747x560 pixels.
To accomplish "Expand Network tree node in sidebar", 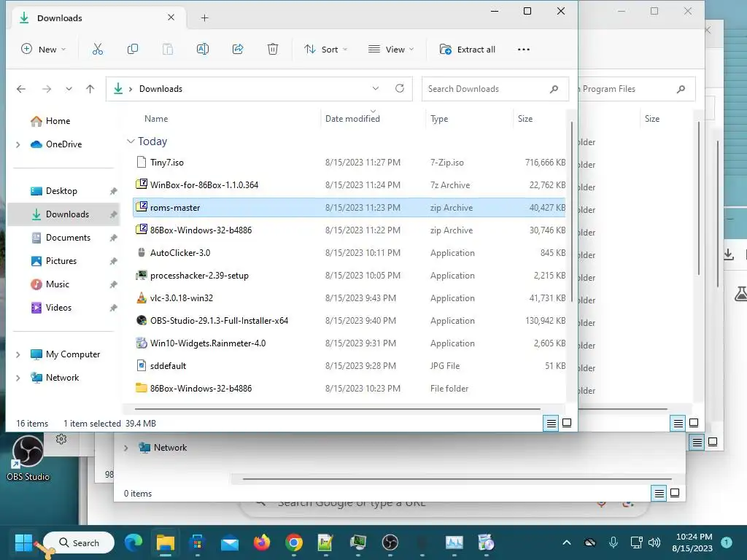I will (x=18, y=378).
